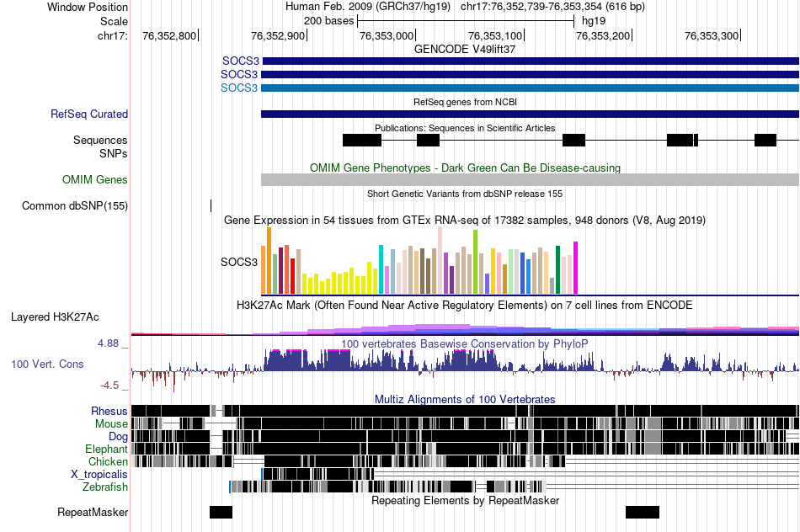Click the cyan bar in GTEx expression chart
This screenshot has width=800, height=532.
pyautogui.click(x=381, y=269)
